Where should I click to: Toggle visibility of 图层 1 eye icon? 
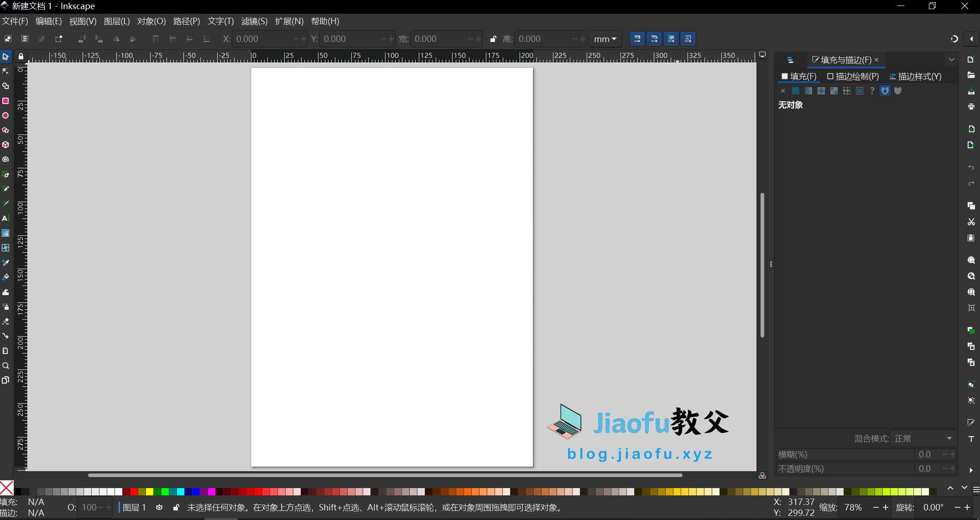click(159, 507)
